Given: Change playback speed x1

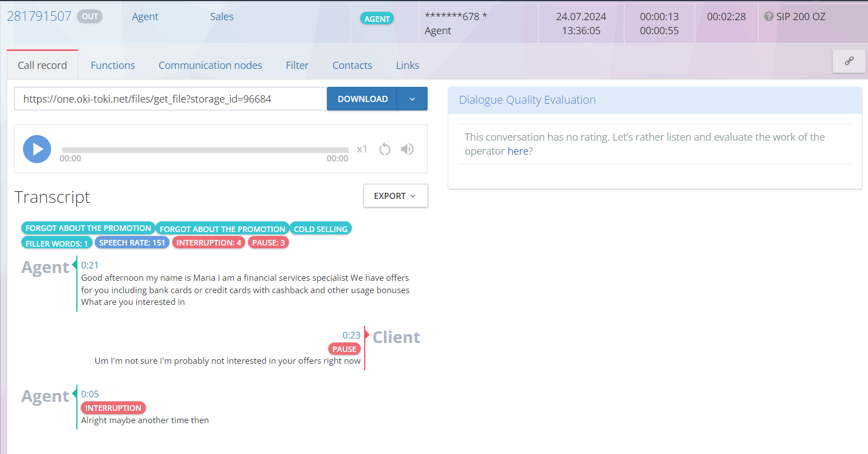Looking at the screenshot, I should pos(362,149).
